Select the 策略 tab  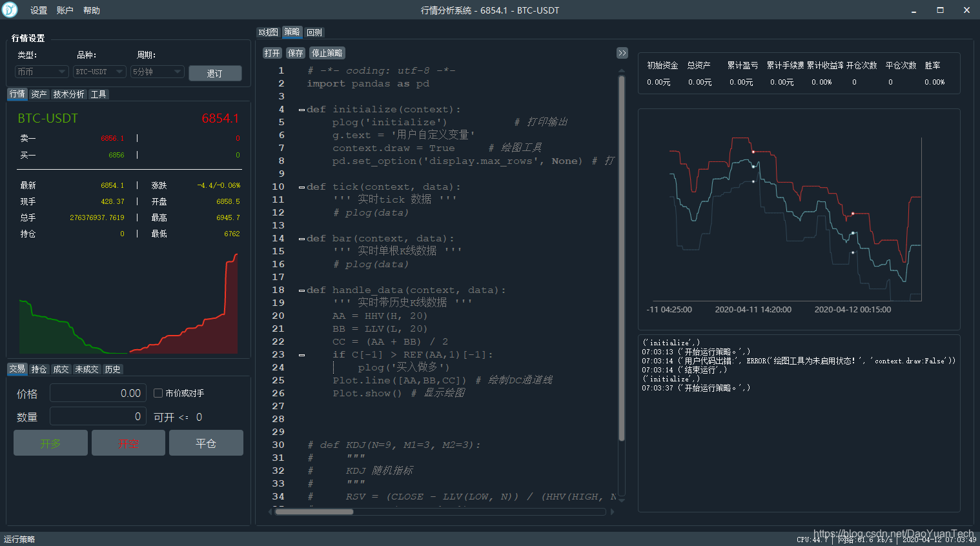pyautogui.click(x=292, y=32)
